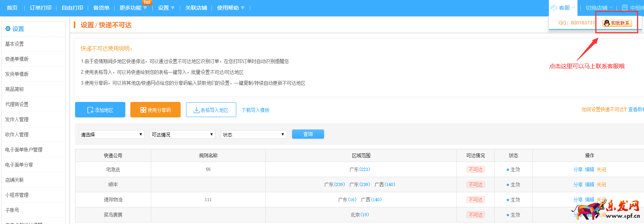Open the 订单打印 menu item
Viewport: 644px width, 224px height.
click(x=41, y=8)
